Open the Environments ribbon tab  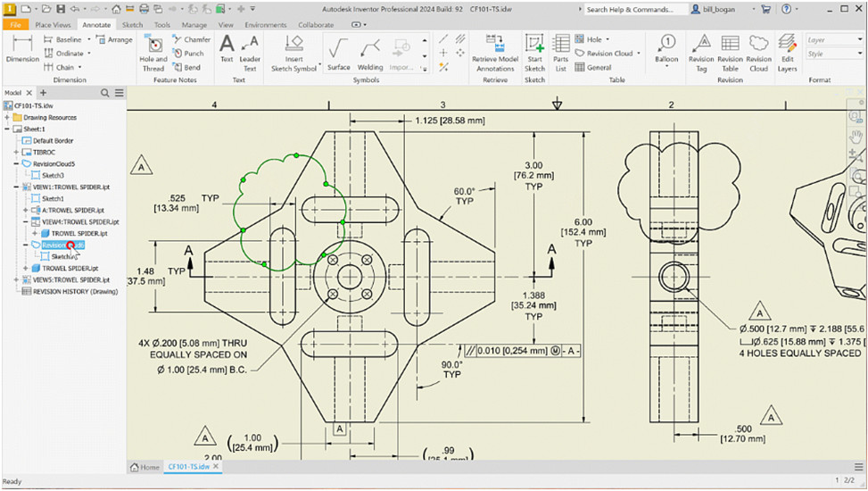[x=266, y=25]
